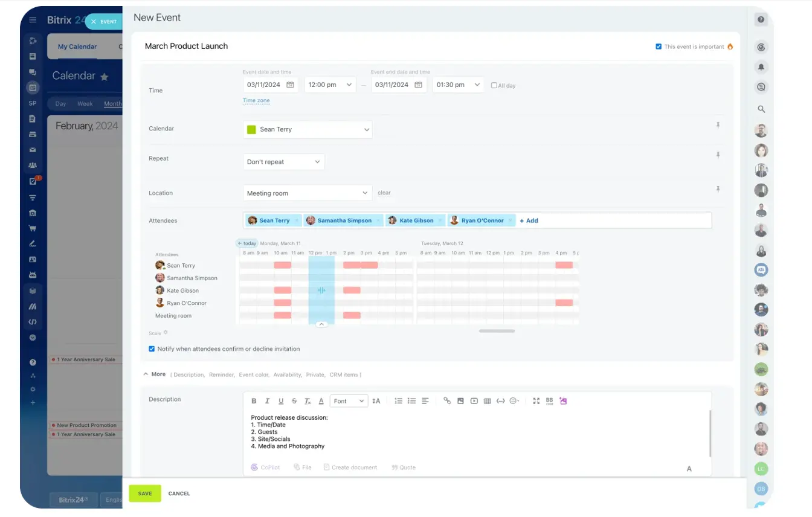Click the search icon in right sidebar
Image resolution: width=812 pixels, height=517 pixels.
(x=761, y=109)
